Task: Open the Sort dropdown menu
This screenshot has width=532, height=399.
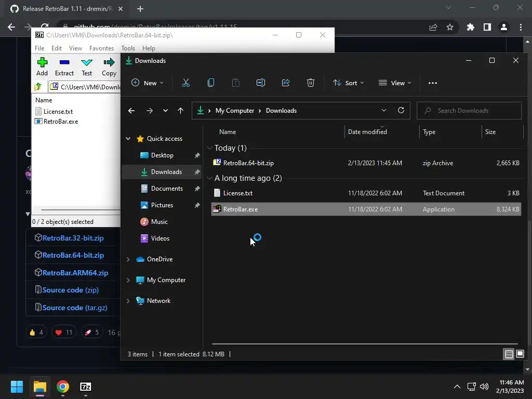Action: [349, 83]
